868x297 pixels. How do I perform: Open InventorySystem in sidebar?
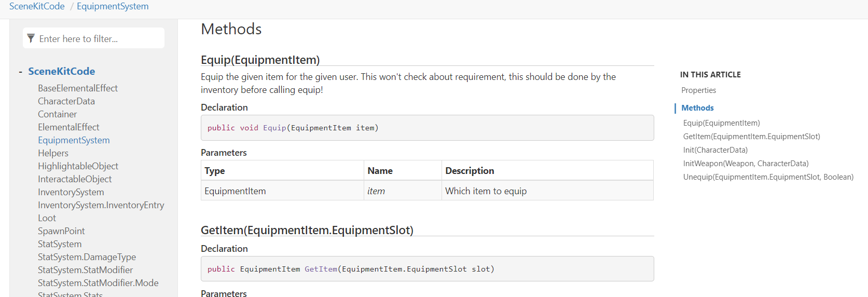71,192
